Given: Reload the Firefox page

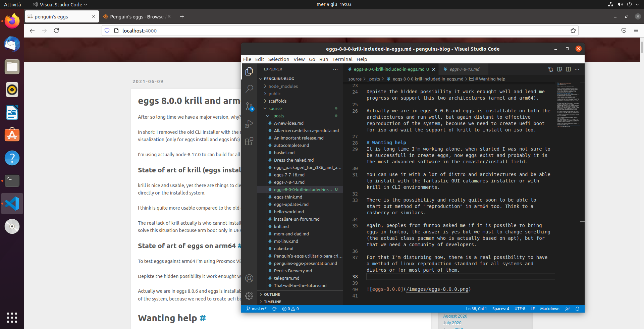Looking at the screenshot, I should (x=56, y=31).
